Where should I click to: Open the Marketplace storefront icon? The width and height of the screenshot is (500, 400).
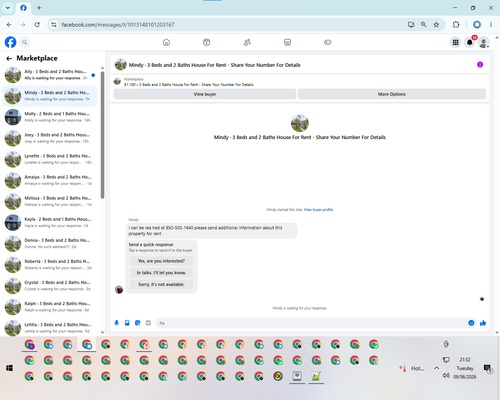click(287, 42)
